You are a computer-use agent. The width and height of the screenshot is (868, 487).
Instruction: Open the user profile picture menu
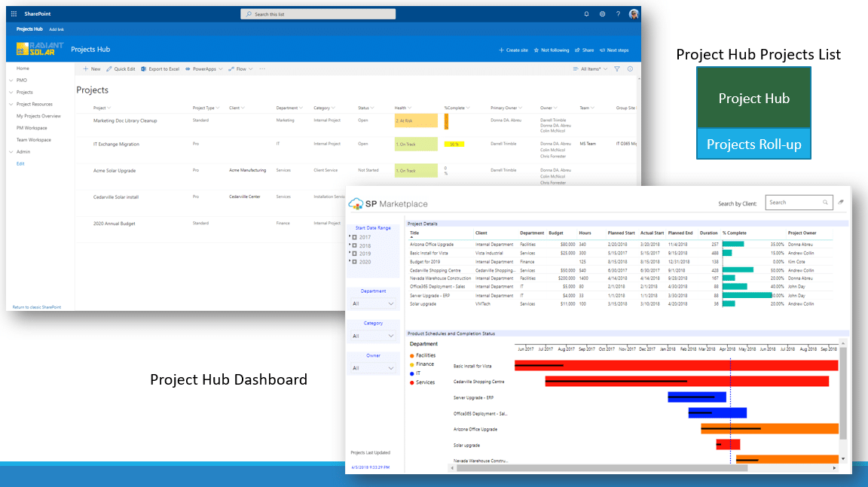tap(634, 14)
